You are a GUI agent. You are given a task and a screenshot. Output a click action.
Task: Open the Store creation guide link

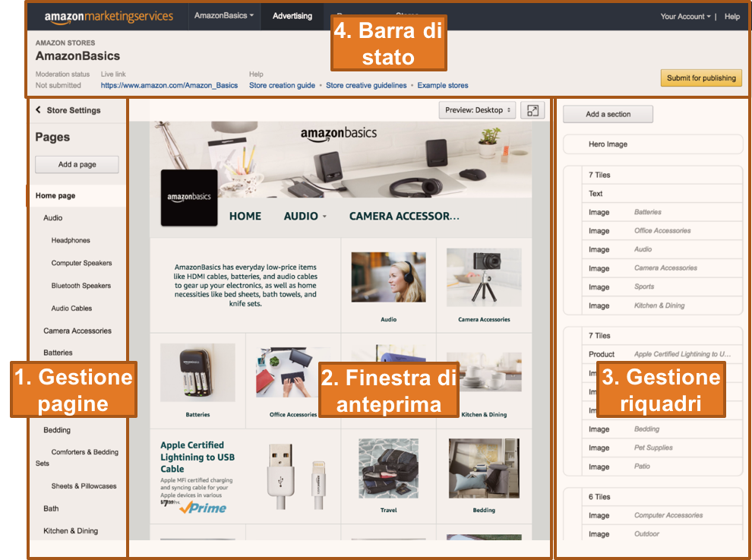click(282, 85)
